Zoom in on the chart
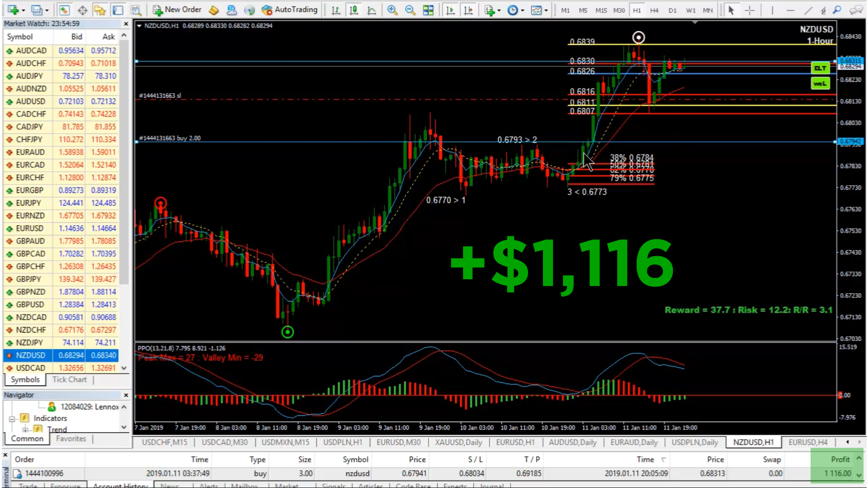This screenshot has height=488, width=868. tap(392, 9)
